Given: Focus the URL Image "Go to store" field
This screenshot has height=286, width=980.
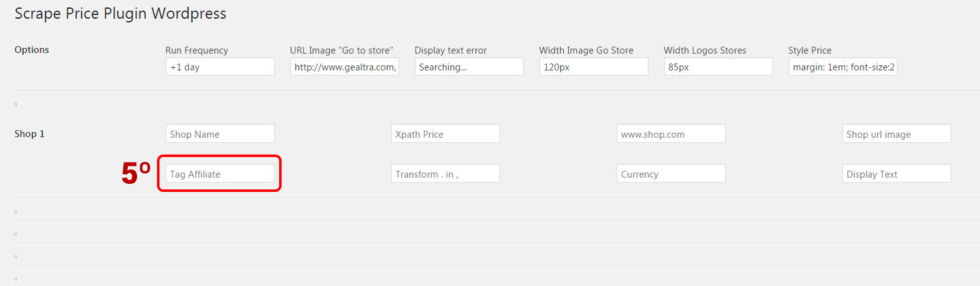Looking at the screenshot, I should (x=344, y=67).
